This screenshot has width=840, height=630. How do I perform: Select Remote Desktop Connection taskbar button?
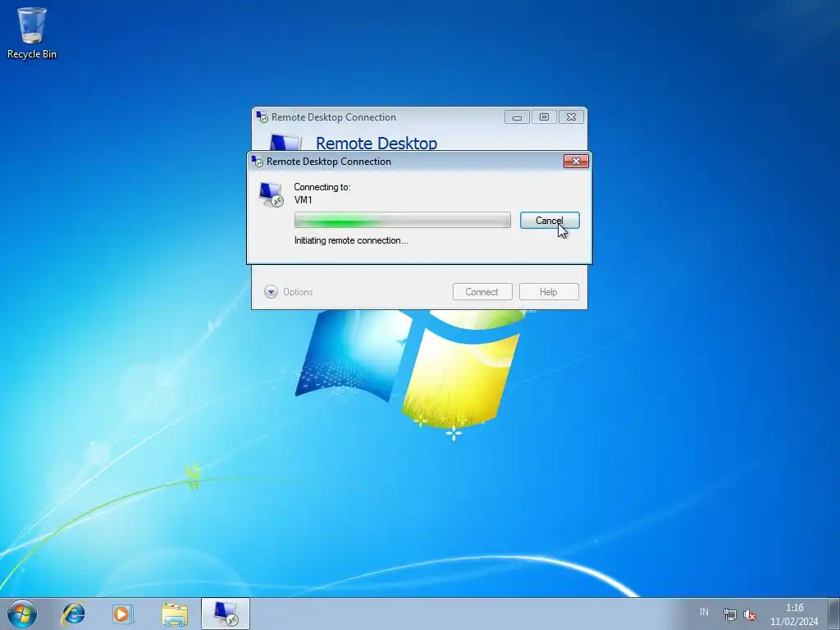(226, 614)
